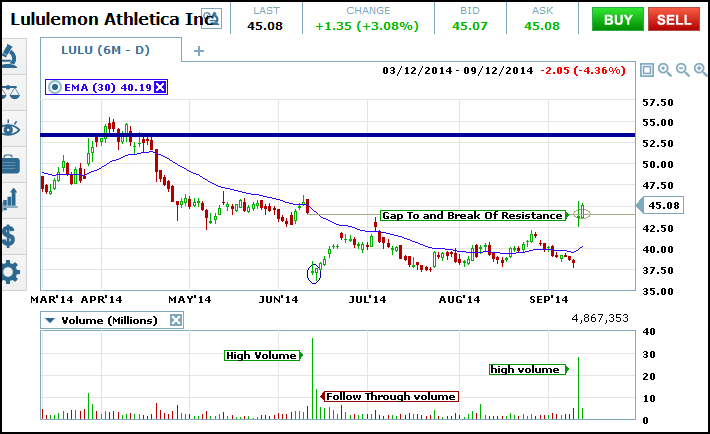
Task: Click the circled September gap candle
Action: (x=582, y=213)
